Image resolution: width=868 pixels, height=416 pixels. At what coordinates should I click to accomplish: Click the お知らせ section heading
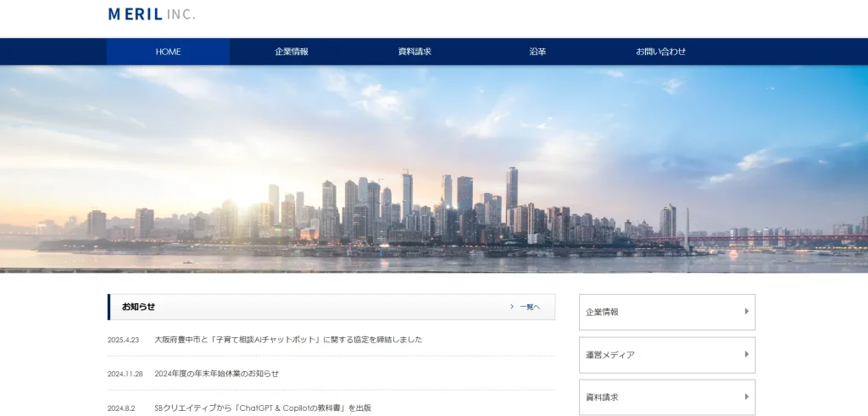point(138,307)
